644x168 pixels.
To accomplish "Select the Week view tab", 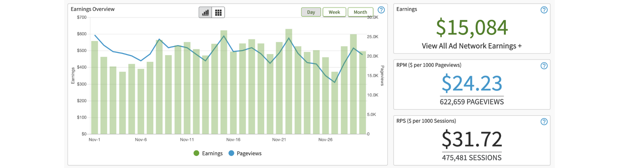I will point(334,12).
